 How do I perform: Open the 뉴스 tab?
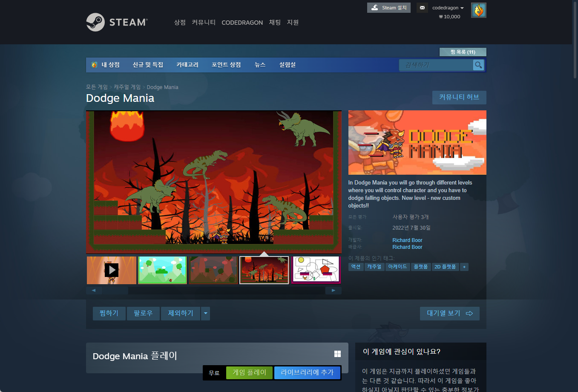point(260,65)
